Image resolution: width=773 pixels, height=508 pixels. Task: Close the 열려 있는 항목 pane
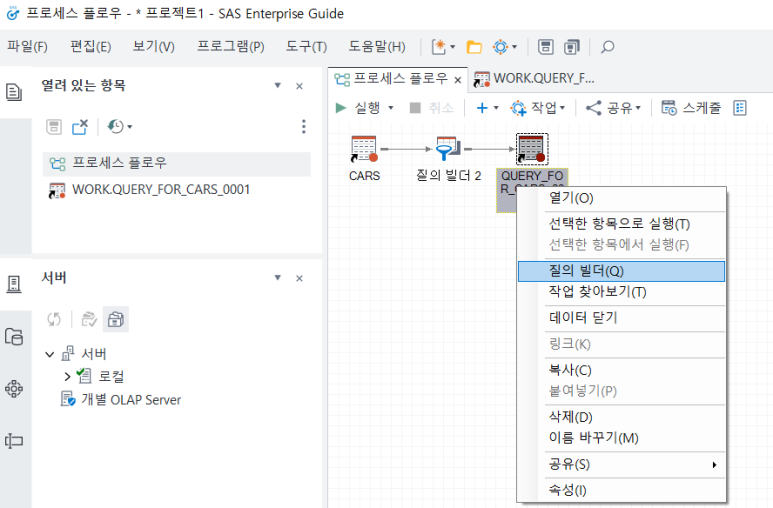click(x=299, y=86)
